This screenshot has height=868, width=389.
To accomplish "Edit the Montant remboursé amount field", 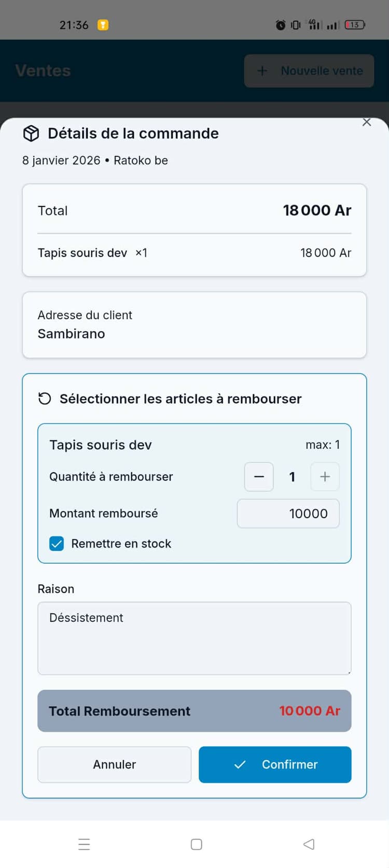I will pos(288,514).
